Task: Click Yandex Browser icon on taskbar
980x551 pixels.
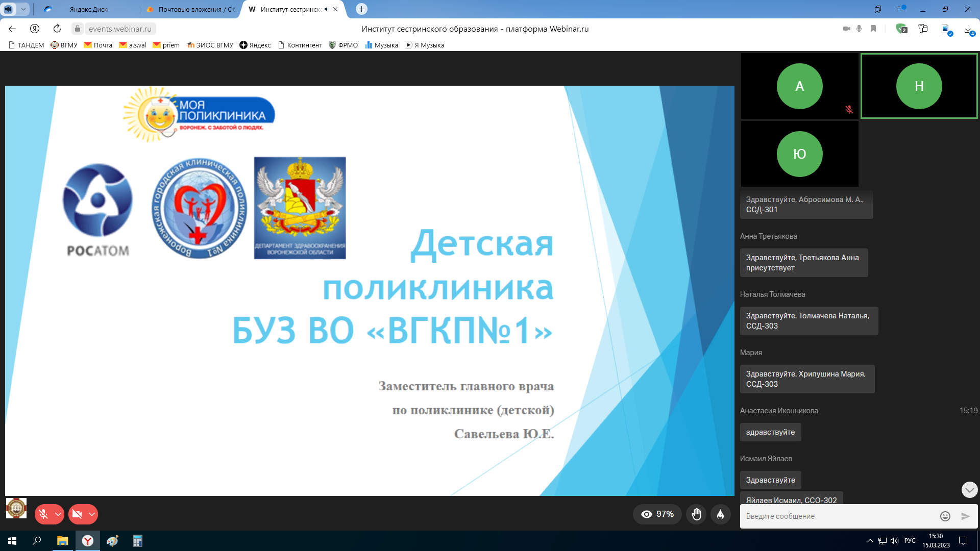Action: click(88, 541)
